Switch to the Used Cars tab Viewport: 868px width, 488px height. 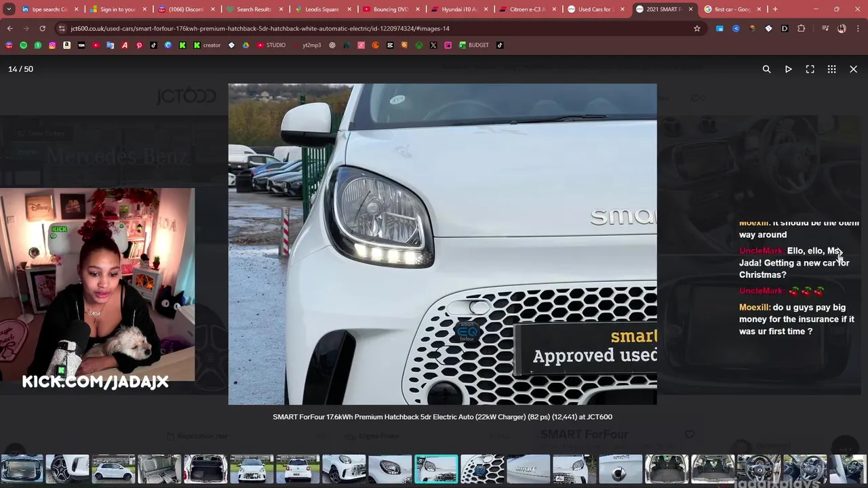pyautogui.click(x=595, y=9)
